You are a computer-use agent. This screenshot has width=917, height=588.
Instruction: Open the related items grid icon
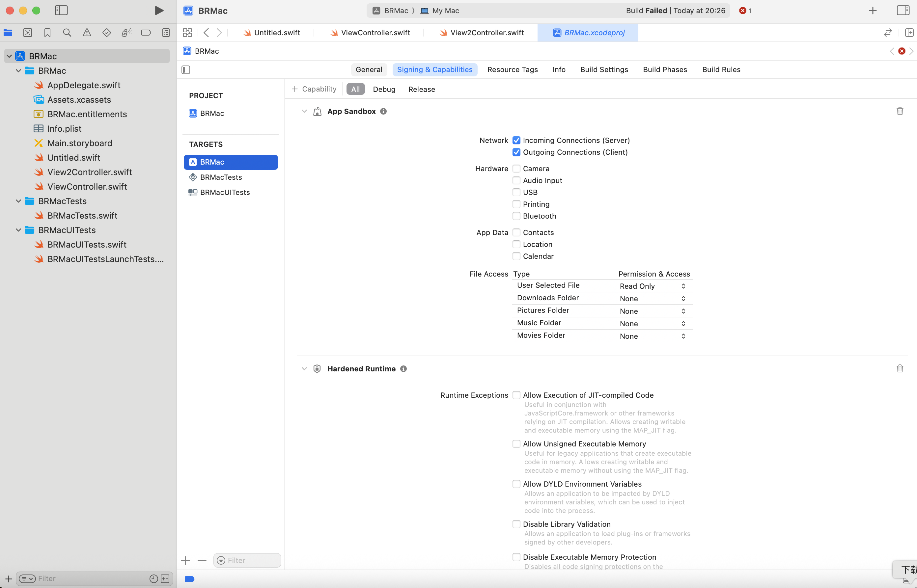tap(187, 33)
